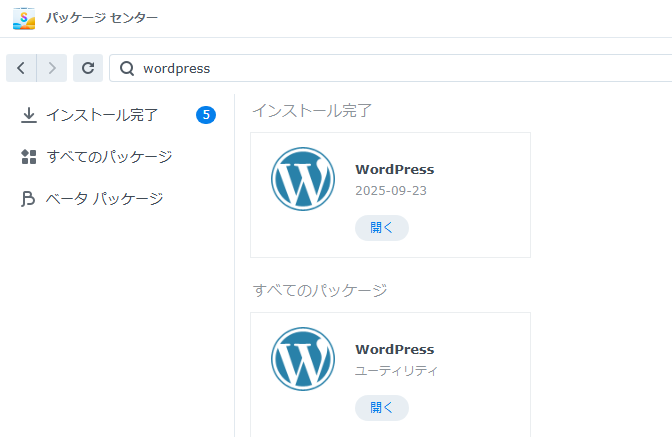Click the WordPress logo in the ユーティリティ card
672x437 pixels.
pos(303,359)
